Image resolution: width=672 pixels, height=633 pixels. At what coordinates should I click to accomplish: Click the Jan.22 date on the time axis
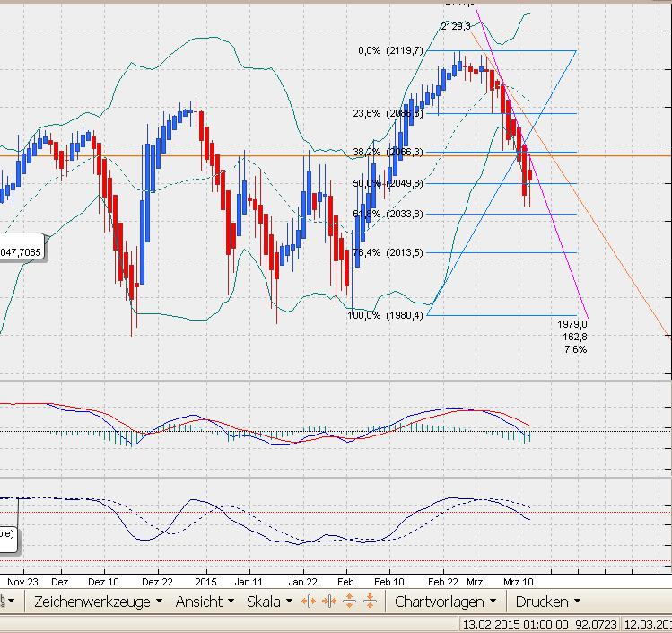[x=302, y=581]
